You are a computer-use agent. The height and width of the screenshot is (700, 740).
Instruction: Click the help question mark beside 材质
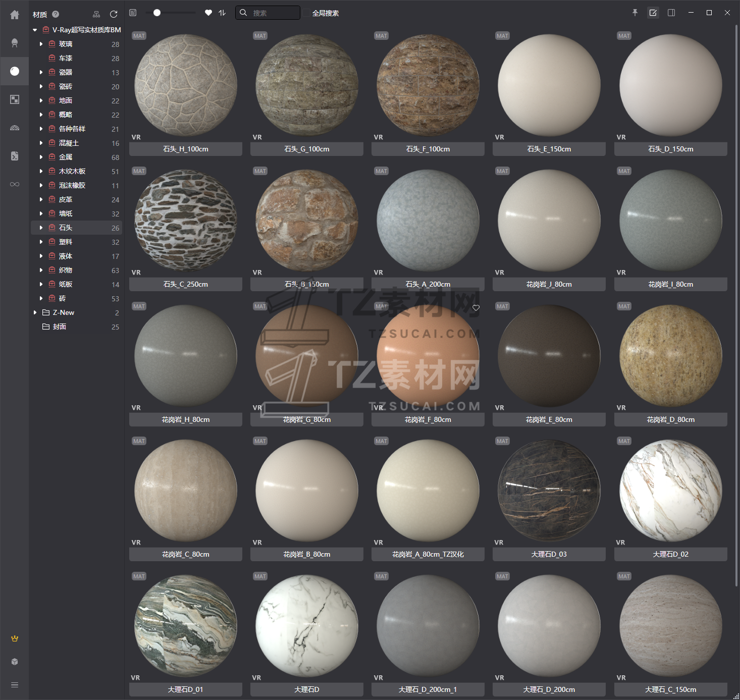click(56, 14)
